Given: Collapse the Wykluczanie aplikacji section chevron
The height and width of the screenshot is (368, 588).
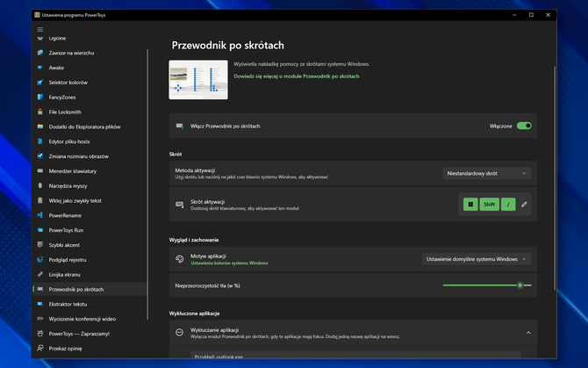Looking at the screenshot, I should tap(528, 333).
